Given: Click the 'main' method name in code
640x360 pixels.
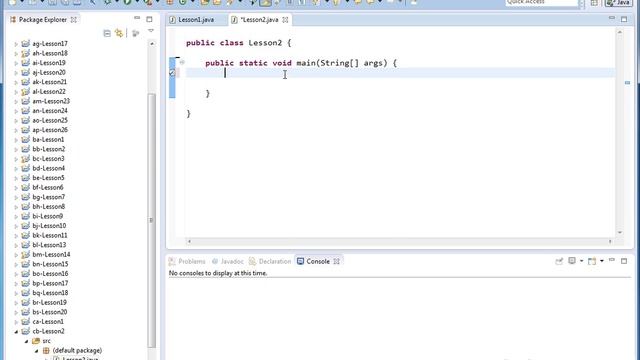Looking at the screenshot, I should (306, 63).
